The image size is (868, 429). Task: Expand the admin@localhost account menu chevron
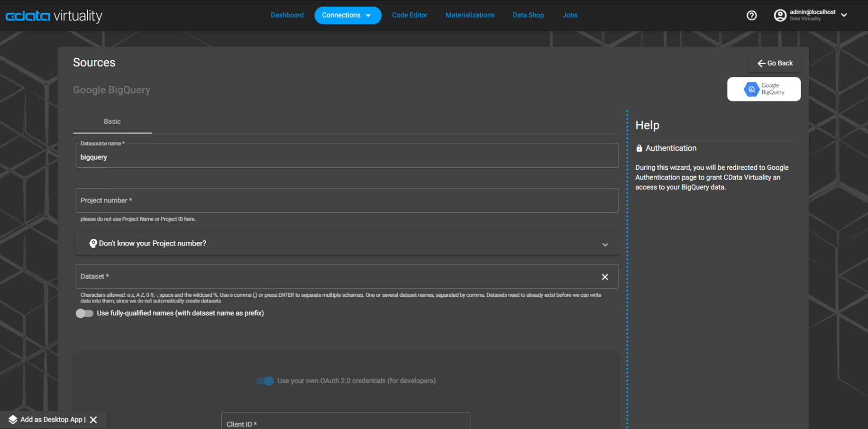[844, 15]
